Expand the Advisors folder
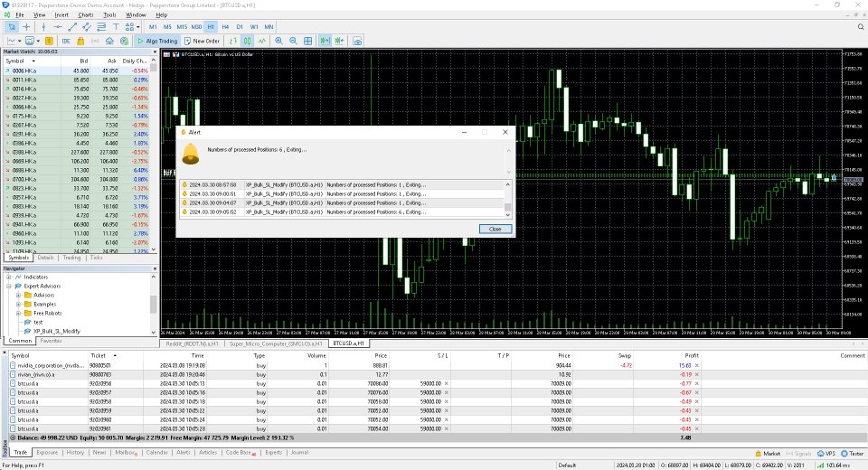Viewport: 868px width, 470px height. click(x=18, y=295)
